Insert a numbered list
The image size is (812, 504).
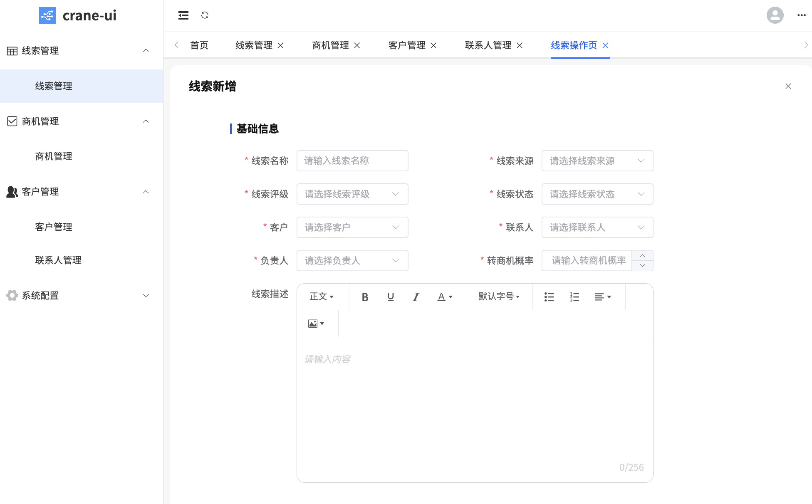(x=574, y=297)
